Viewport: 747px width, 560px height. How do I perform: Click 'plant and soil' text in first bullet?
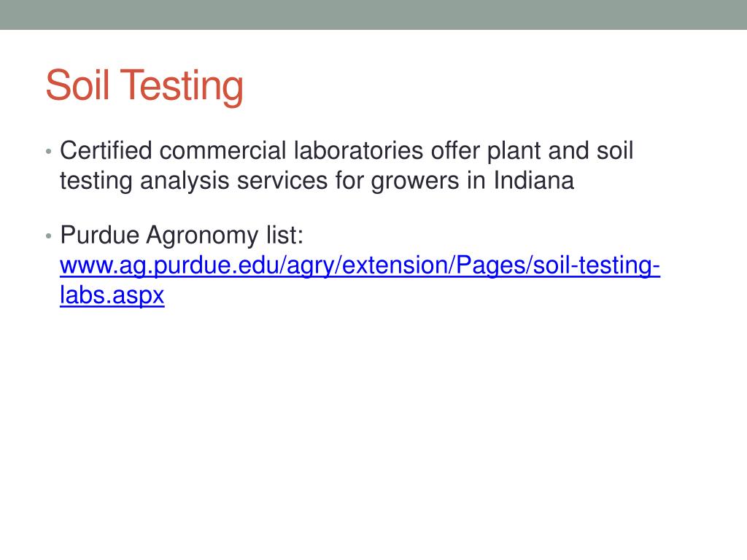click(560, 151)
